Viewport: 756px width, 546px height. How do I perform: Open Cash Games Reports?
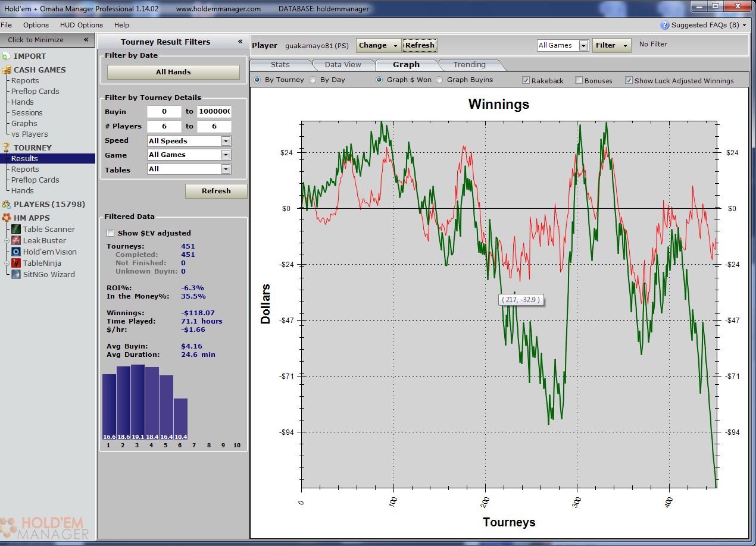25,81
